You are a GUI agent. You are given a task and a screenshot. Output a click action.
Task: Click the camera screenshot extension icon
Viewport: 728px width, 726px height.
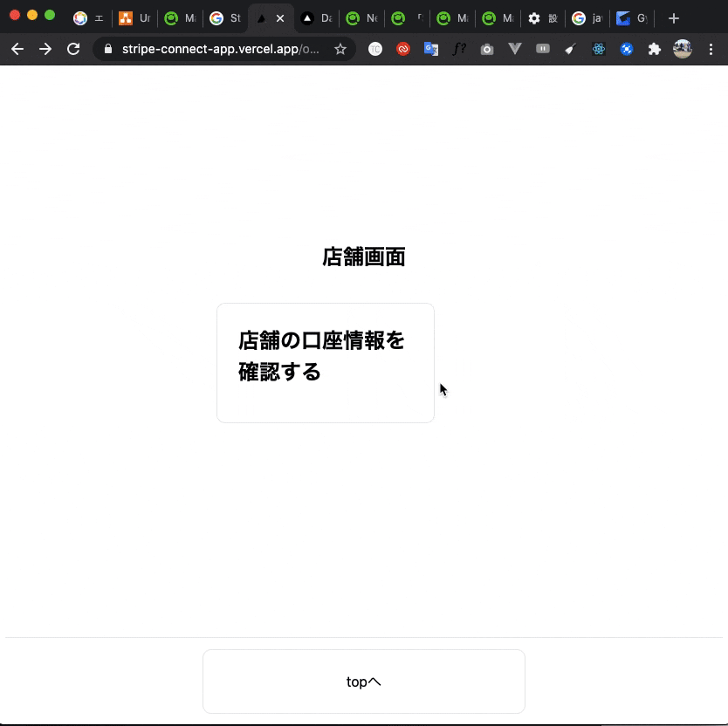(487, 49)
